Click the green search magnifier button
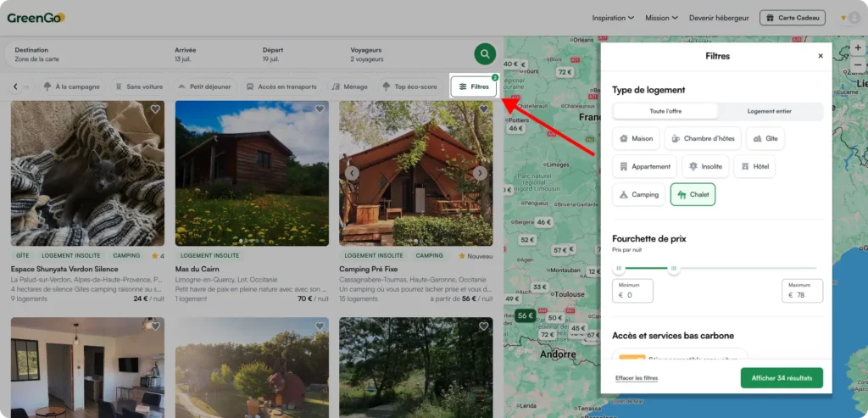 [485, 53]
